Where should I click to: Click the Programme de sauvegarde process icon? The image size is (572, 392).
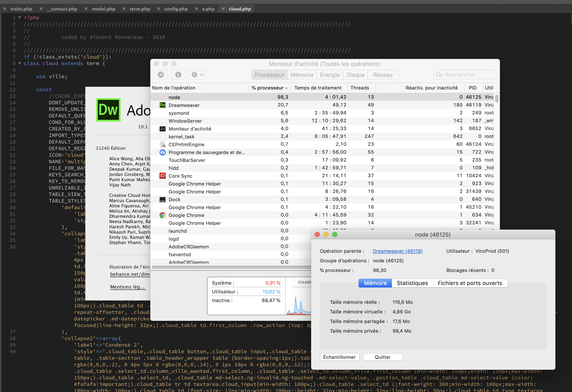tap(162, 152)
